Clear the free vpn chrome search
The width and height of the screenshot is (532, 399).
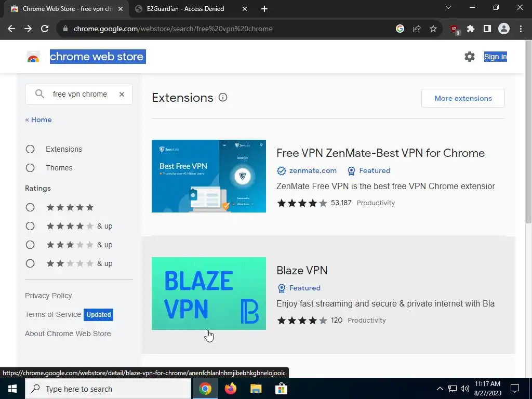(122, 94)
